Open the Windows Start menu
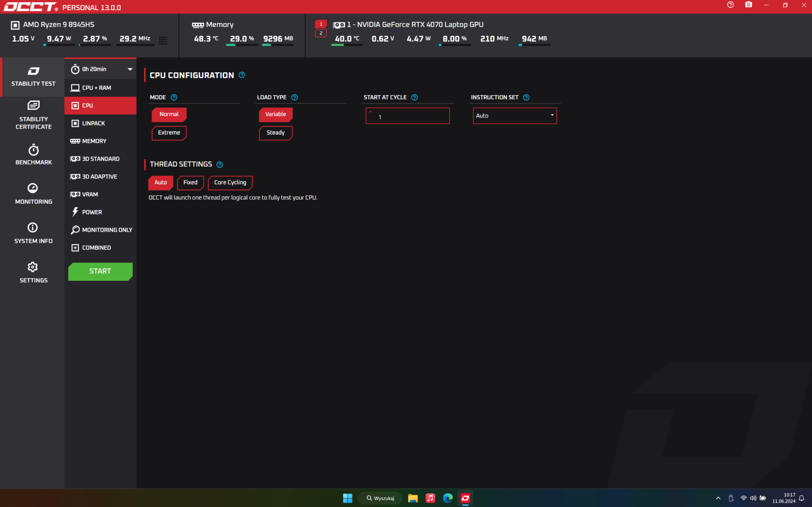The height and width of the screenshot is (507, 812). (348, 498)
